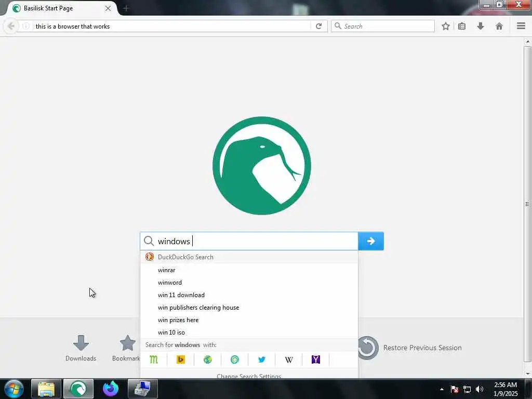Search with the Wikipedia W icon
532x399 pixels.
coord(289,360)
